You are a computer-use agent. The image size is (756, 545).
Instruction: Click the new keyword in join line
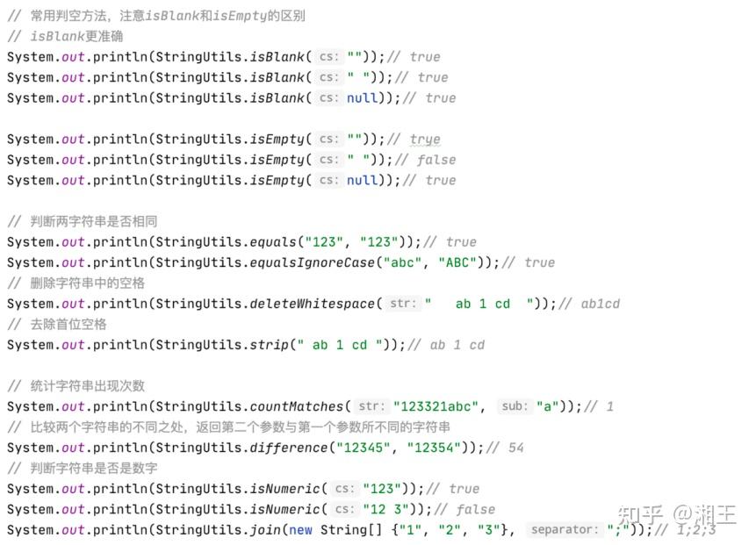[x=300, y=530]
